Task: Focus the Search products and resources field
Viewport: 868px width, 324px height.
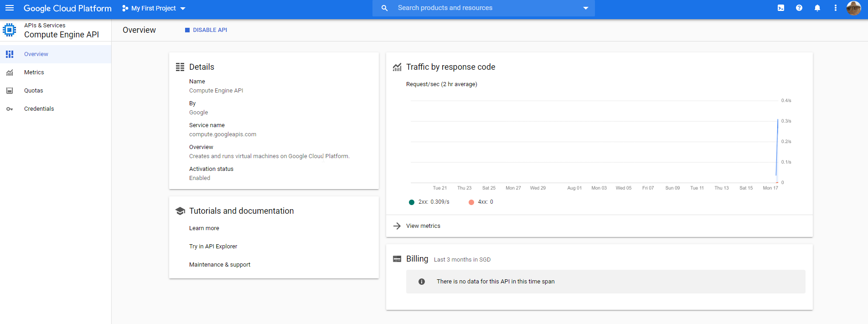Action: pyautogui.click(x=484, y=8)
